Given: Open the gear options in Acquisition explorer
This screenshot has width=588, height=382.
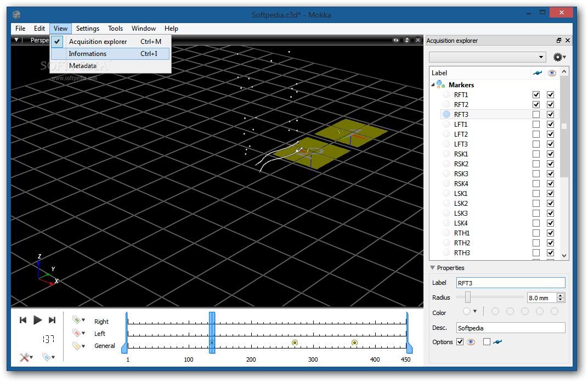Looking at the screenshot, I should pyautogui.click(x=558, y=57).
